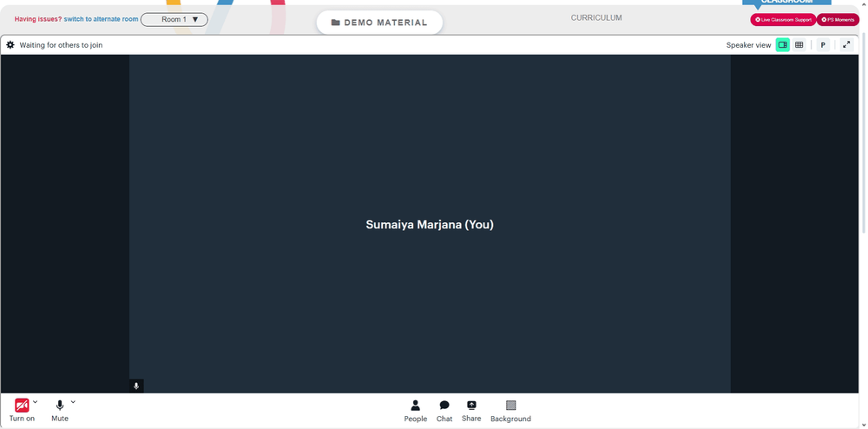Click Having issues? text
868x429 pixels.
(38, 19)
